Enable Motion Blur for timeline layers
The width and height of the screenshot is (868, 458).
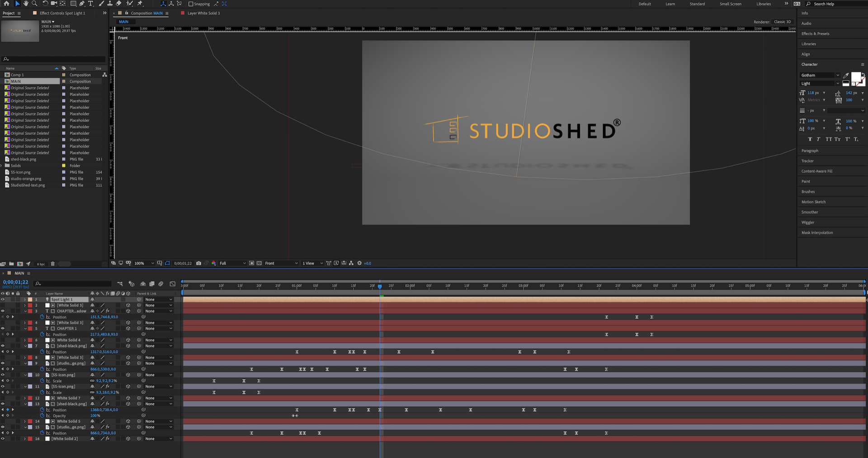click(161, 284)
